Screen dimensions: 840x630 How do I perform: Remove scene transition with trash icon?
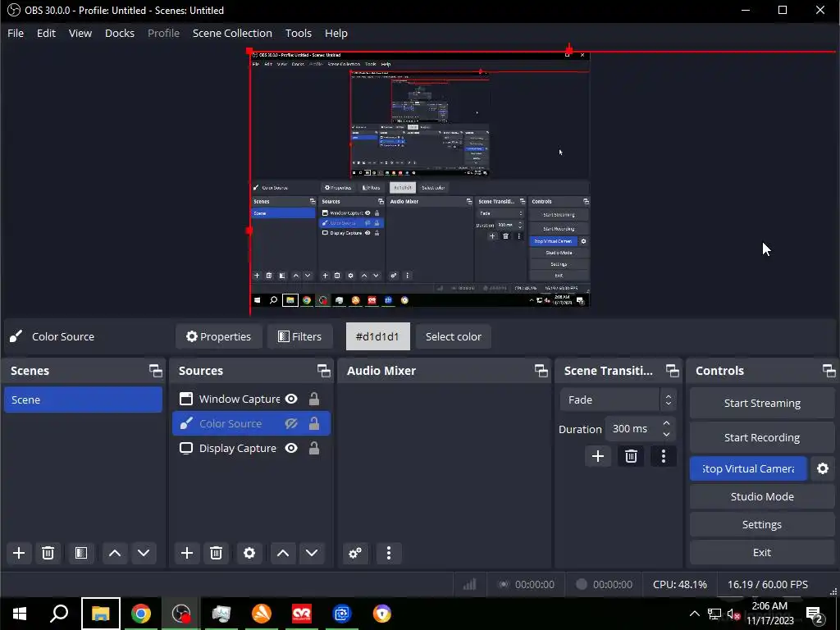pyautogui.click(x=631, y=456)
